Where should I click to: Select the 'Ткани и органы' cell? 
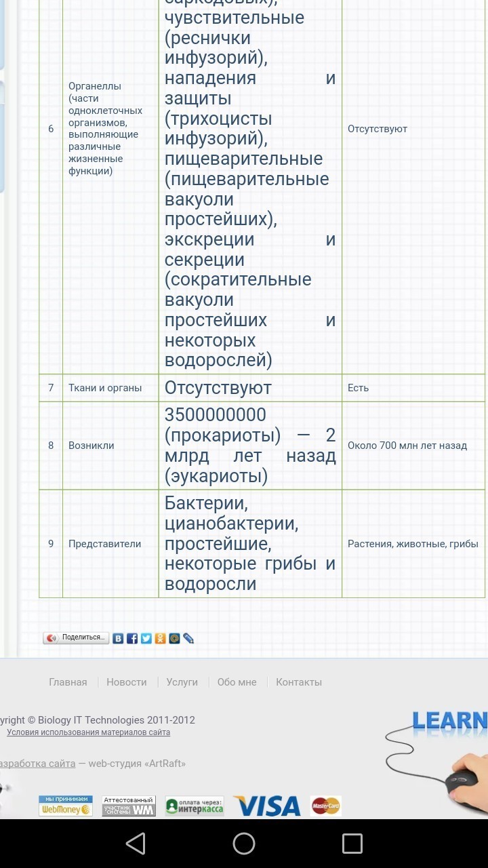(x=110, y=388)
